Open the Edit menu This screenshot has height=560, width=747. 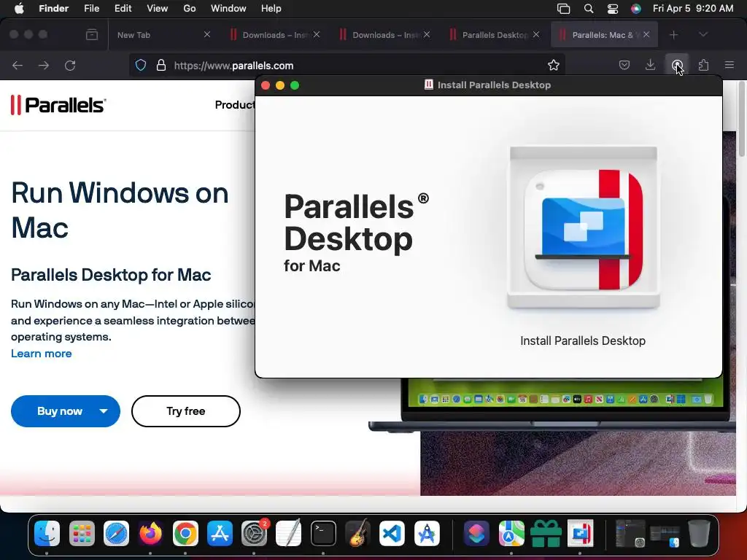click(x=123, y=9)
